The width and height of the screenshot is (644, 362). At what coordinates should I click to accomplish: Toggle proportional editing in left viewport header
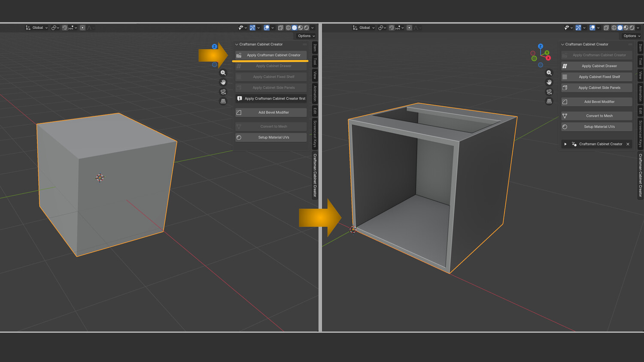click(82, 28)
